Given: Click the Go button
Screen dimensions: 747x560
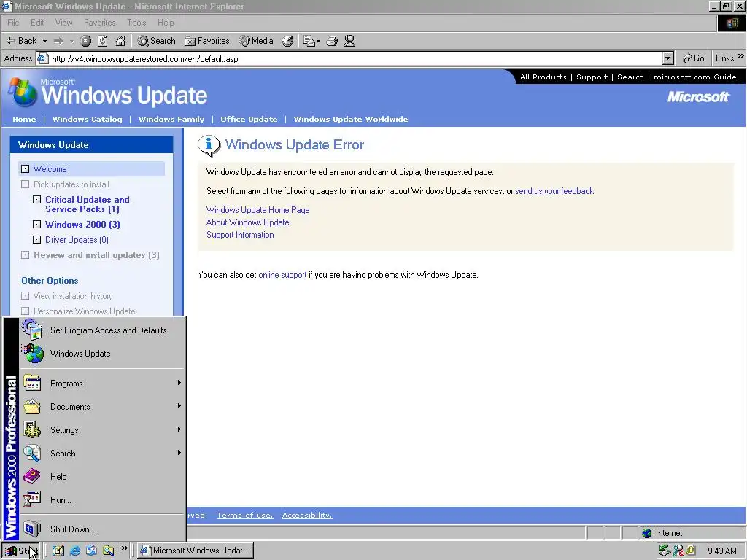Looking at the screenshot, I should 693,58.
